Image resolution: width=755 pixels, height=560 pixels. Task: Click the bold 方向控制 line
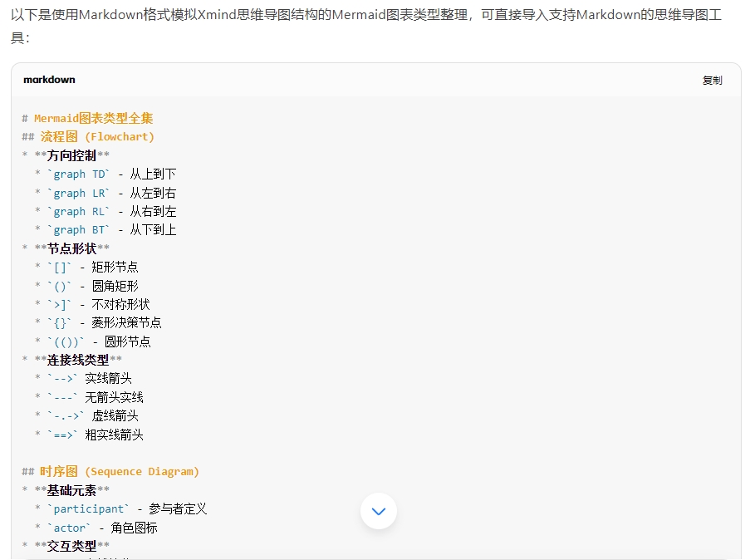point(66,155)
